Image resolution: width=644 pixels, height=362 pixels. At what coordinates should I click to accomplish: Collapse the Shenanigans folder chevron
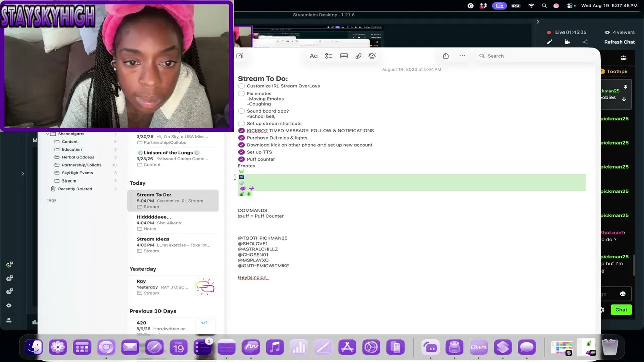(x=47, y=134)
